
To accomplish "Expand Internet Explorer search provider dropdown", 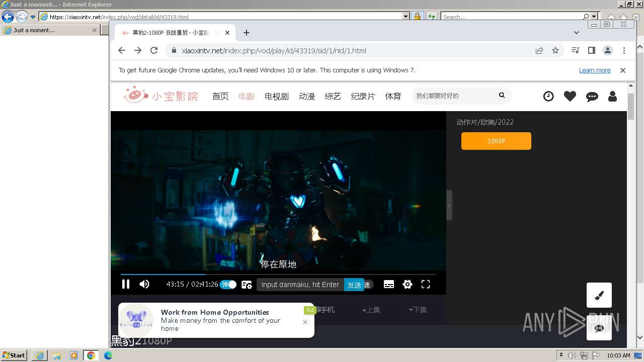I will click(x=594, y=17).
